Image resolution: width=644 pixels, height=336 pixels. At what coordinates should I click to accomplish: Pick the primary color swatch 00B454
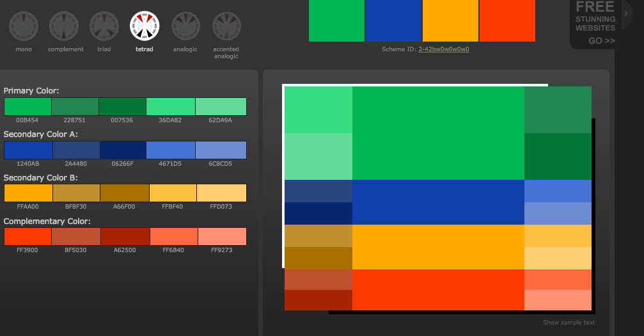point(27,106)
